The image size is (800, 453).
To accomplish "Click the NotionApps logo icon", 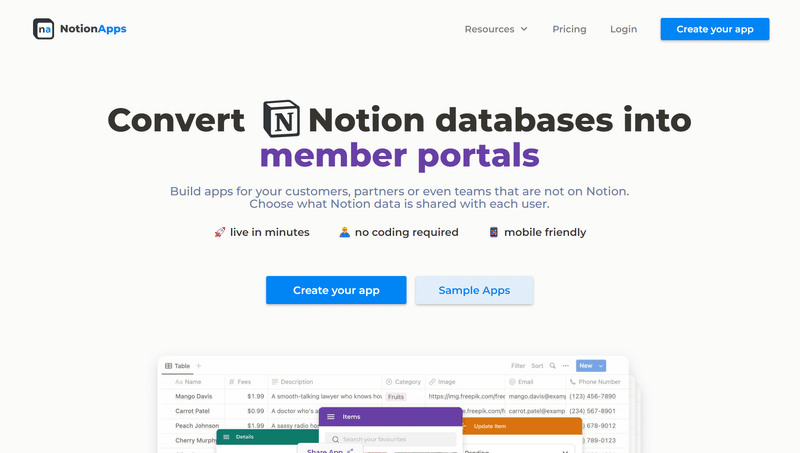I will point(43,29).
